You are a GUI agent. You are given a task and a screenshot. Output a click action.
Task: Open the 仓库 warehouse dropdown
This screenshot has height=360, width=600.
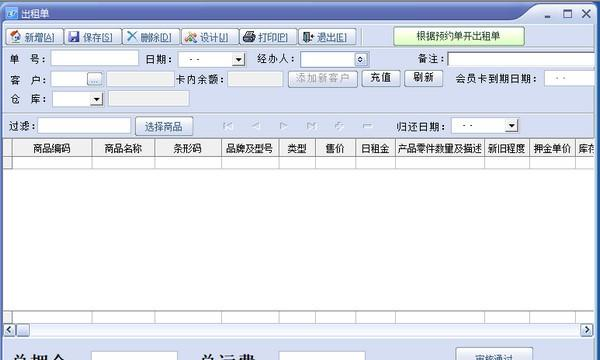(96, 99)
